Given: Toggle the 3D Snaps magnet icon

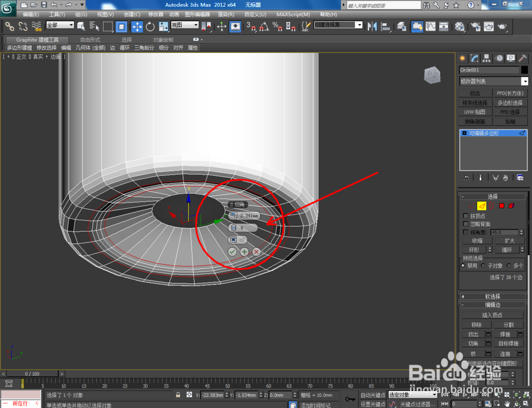Looking at the screenshot, I should tap(251, 26).
